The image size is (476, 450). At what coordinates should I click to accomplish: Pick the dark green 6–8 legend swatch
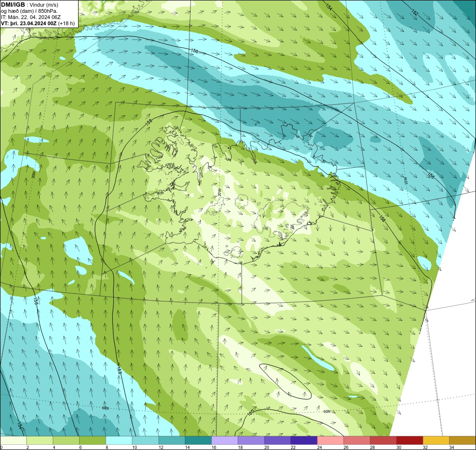click(93, 440)
